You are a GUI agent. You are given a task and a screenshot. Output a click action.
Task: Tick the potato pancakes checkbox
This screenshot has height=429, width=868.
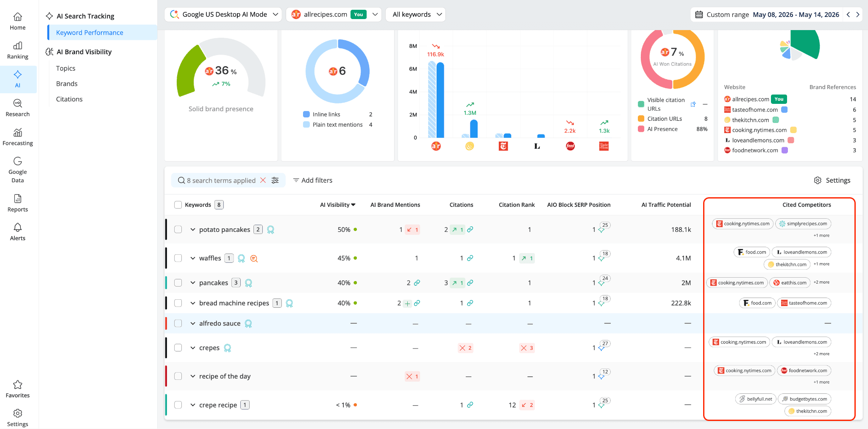pyautogui.click(x=178, y=229)
